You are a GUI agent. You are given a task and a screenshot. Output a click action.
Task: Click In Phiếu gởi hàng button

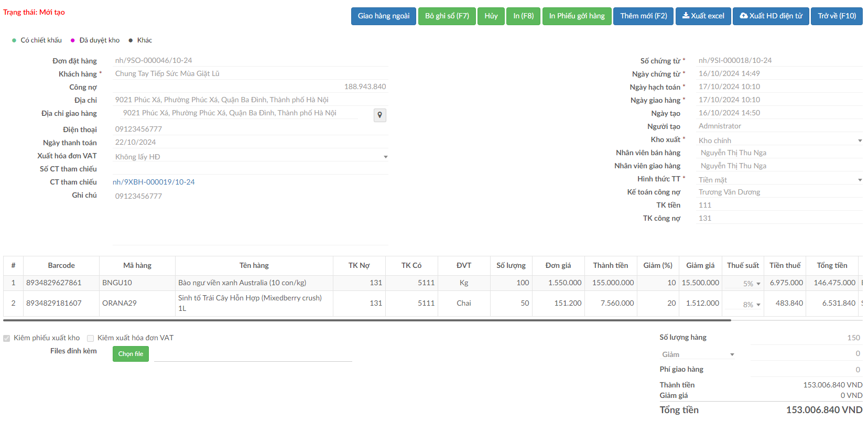click(577, 16)
